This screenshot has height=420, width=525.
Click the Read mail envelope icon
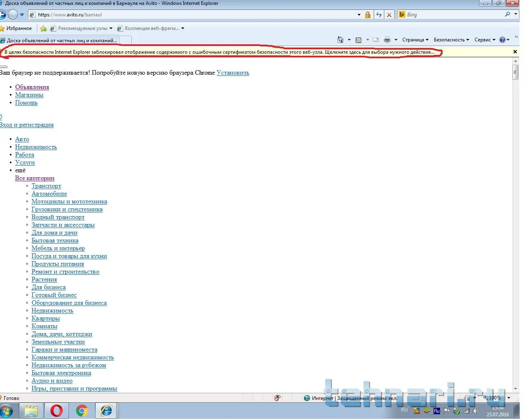pos(376,40)
